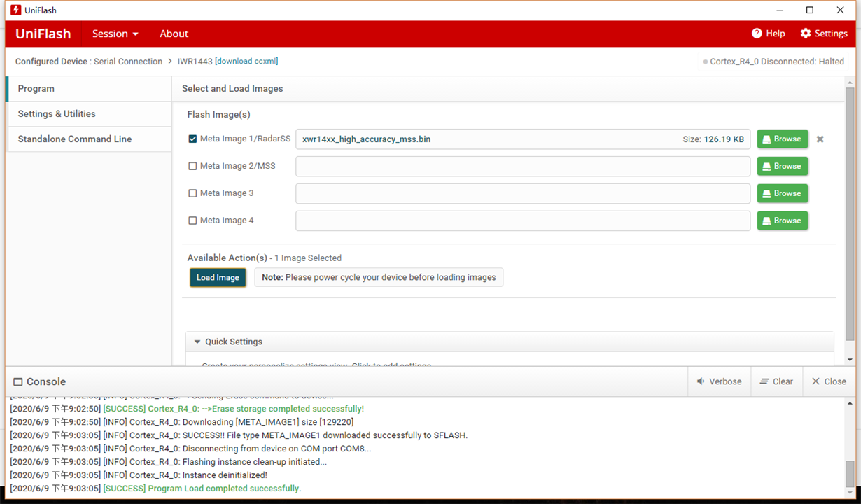Browse file for Meta Image 2/MSS
Image resolution: width=861 pixels, height=504 pixels.
point(783,166)
